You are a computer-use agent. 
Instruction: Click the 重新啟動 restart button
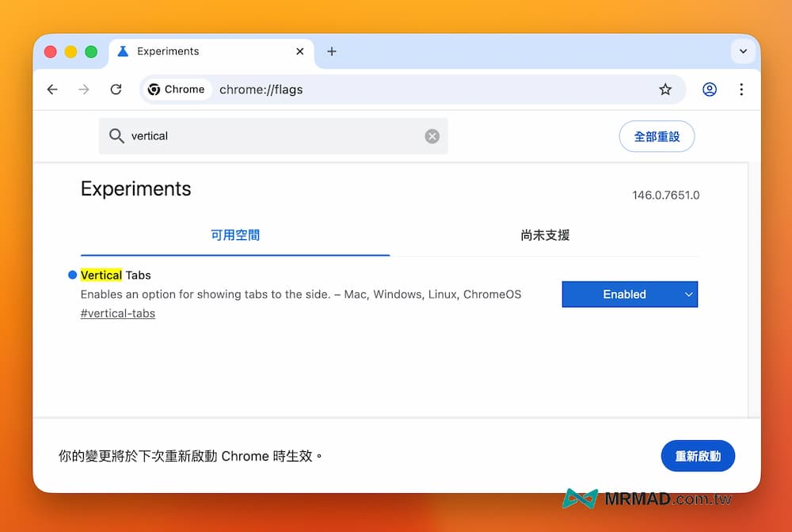pos(698,456)
